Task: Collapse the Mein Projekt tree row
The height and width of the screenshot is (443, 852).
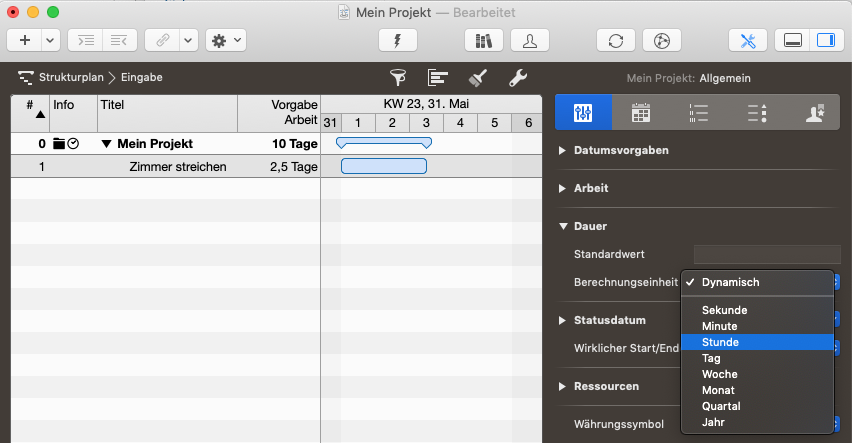Action: click(x=106, y=144)
